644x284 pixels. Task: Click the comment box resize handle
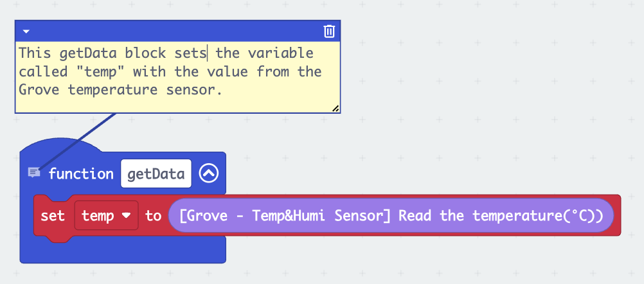335,109
